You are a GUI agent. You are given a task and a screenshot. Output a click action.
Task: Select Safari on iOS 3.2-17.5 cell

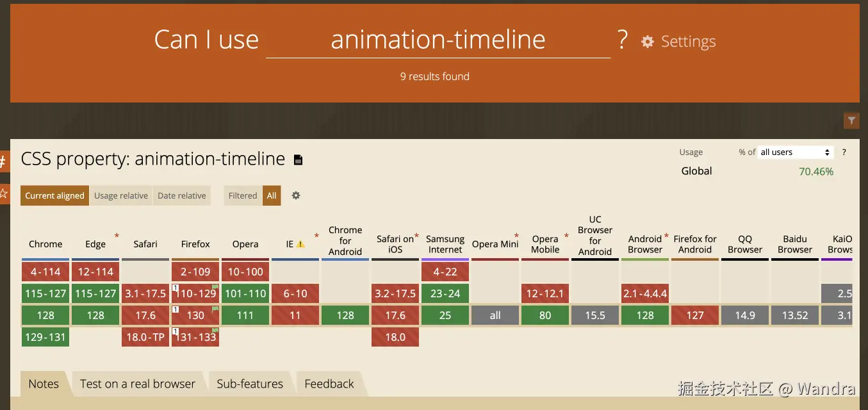click(395, 293)
